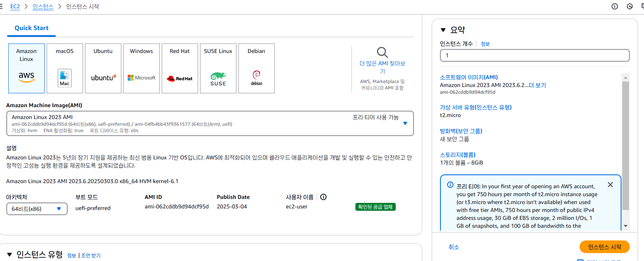Click the free tier info circle icon
Image resolution: width=644 pixels, height=261 pixels.
450,185
